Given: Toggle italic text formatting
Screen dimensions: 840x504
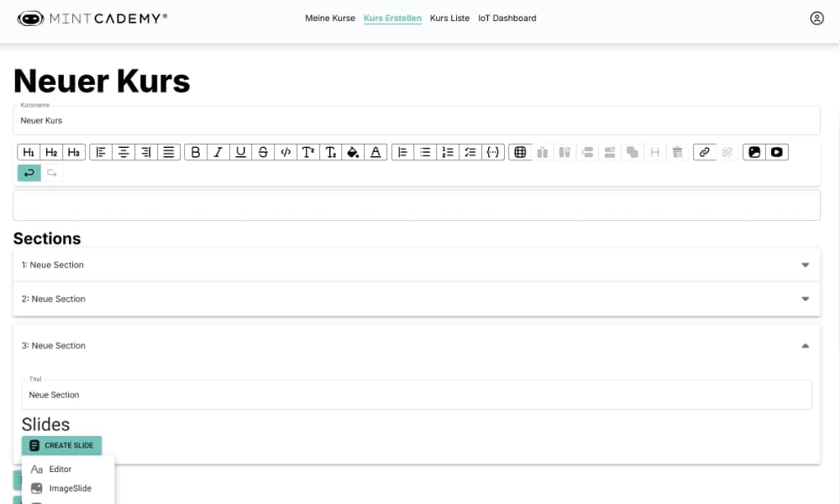Looking at the screenshot, I should (x=218, y=152).
